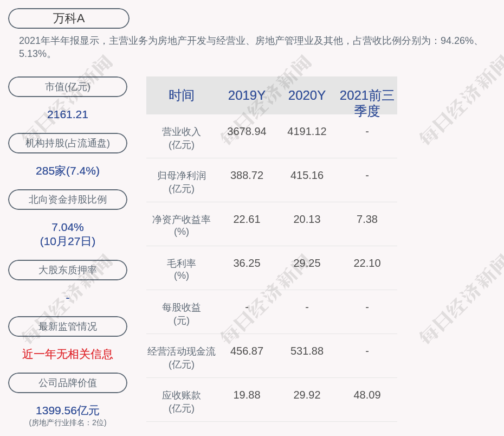
Task: Select the 2019Y column header
Action: click(247, 95)
